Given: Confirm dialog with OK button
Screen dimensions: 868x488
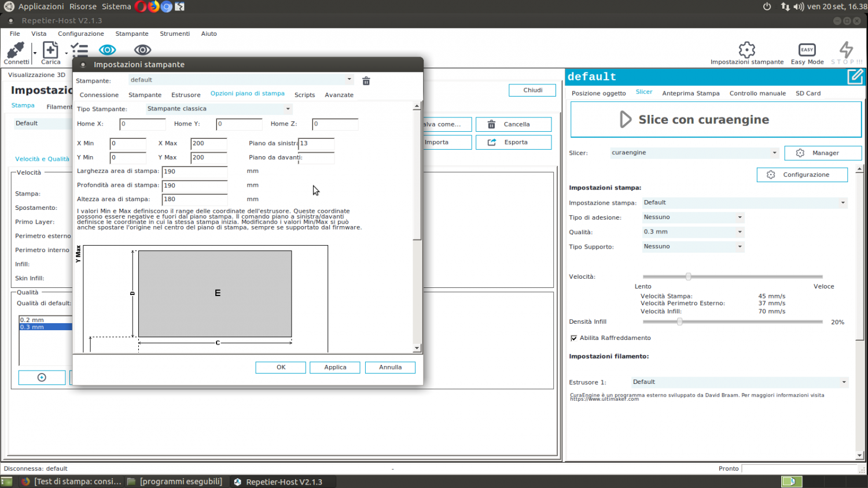Looking at the screenshot, I should click(281, 367).
